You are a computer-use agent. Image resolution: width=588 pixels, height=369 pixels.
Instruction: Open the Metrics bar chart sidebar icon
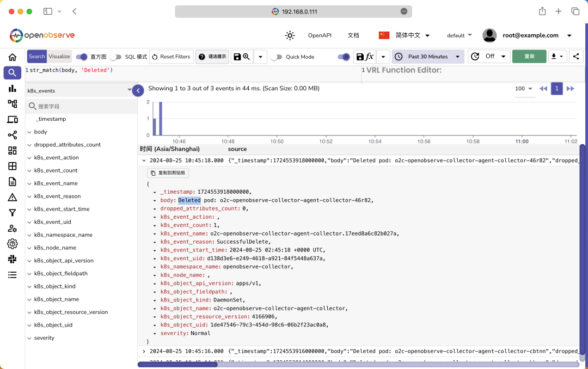(x=13, y=89)
